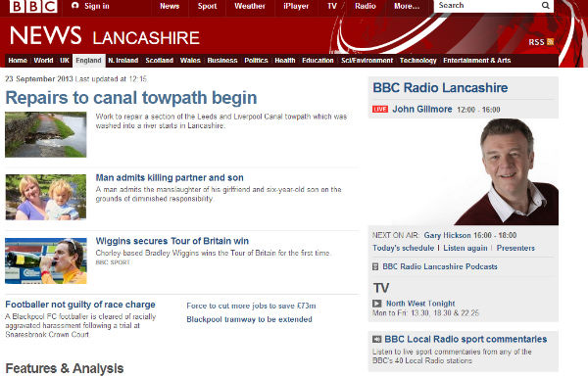The image size is (588, 378).
Task: Open TV in top navigation
Action: coord(332,6)
